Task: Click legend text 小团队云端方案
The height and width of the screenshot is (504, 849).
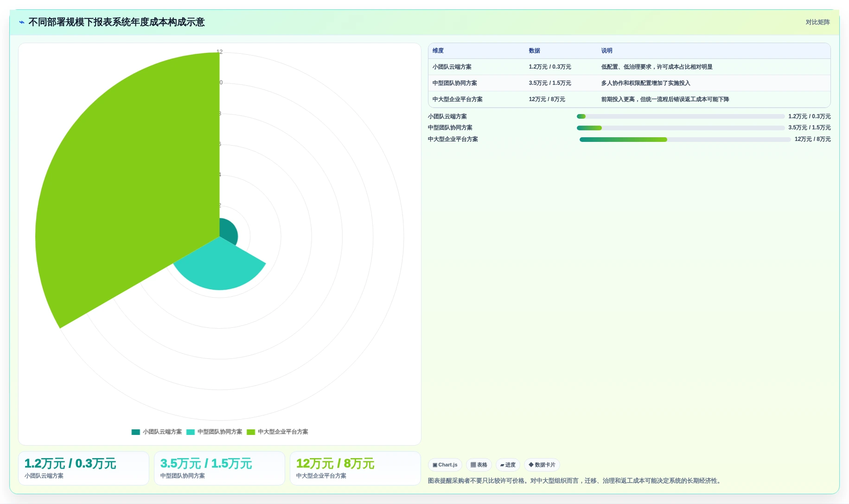Action: [x=162, y=432]
